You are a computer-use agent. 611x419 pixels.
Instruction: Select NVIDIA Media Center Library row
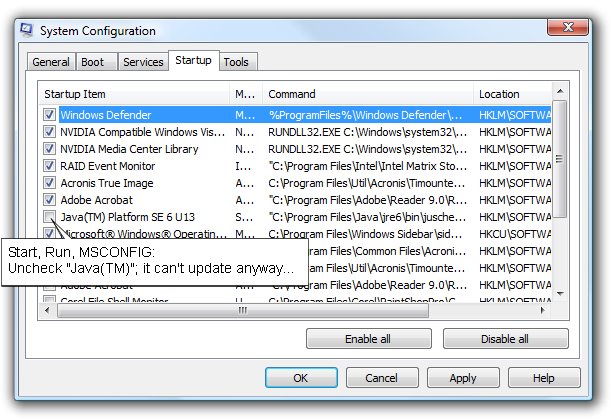click(129, 149)
